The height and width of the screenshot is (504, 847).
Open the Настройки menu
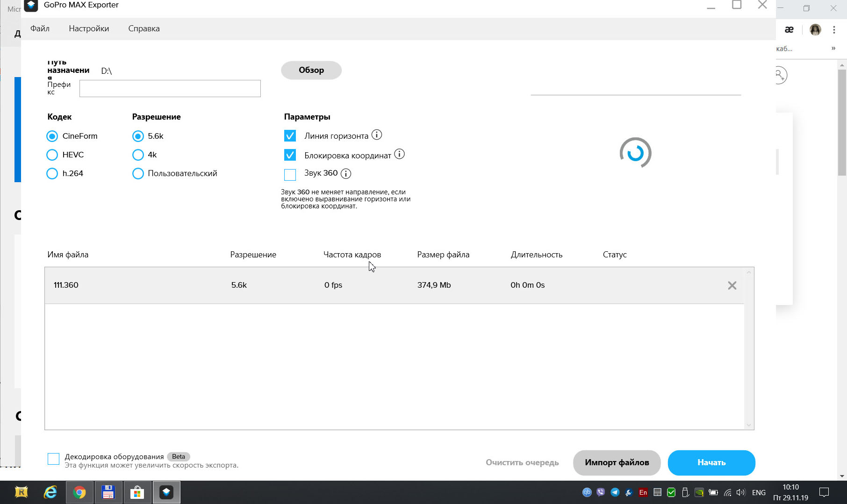coord(89,28)
